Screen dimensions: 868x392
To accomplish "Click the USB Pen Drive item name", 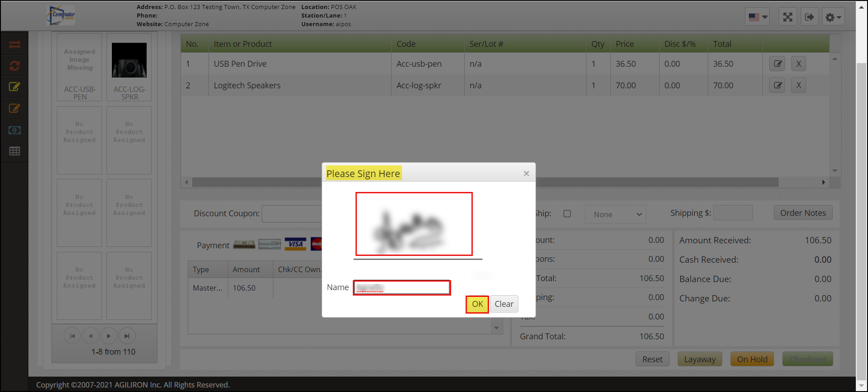I will click(x=240, y=64).
